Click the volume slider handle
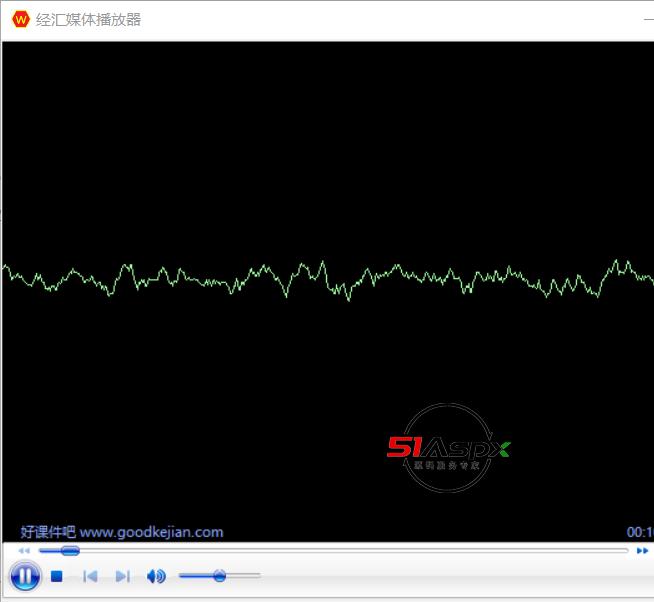 (x=219, y=575)
